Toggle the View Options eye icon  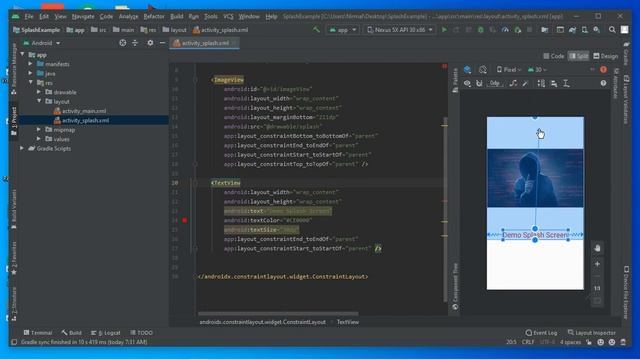[x=467, y=83]
